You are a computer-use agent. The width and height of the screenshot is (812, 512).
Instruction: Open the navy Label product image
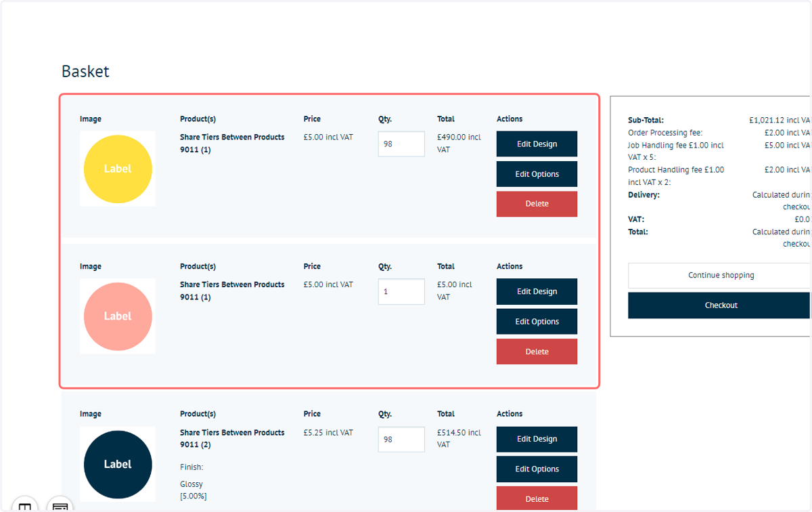coord(118,464)
